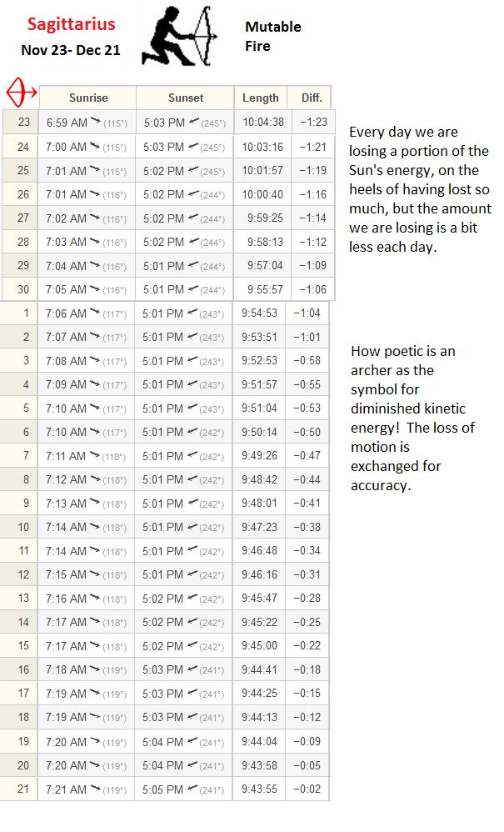Click the Mutable Fire label
The image size is (504, 832).
(x=273, y=36)
